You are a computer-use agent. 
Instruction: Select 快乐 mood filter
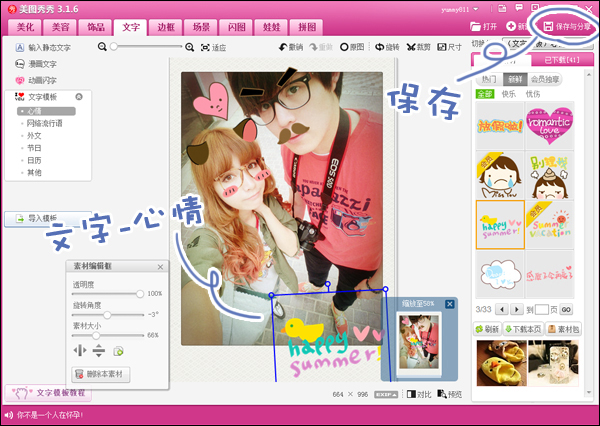[509, 94]
